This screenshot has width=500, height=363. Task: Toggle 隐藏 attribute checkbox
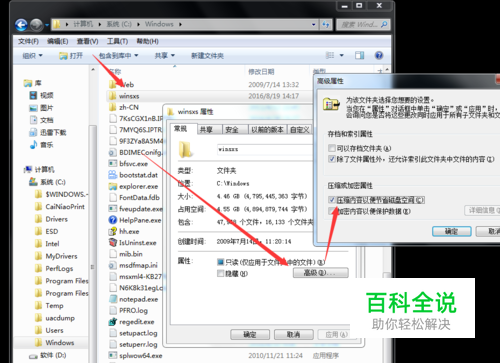tap(220, 273)
